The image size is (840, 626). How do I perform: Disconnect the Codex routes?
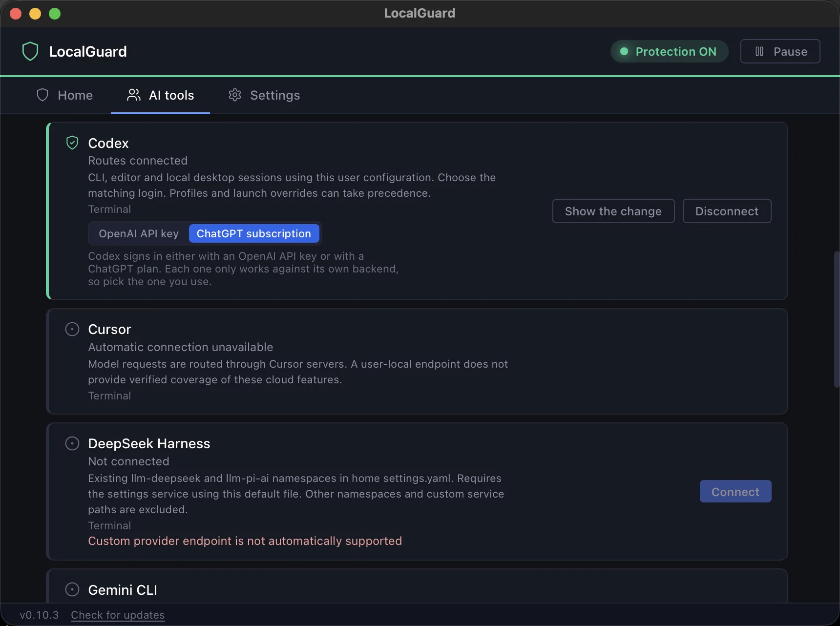coord(727,211)
